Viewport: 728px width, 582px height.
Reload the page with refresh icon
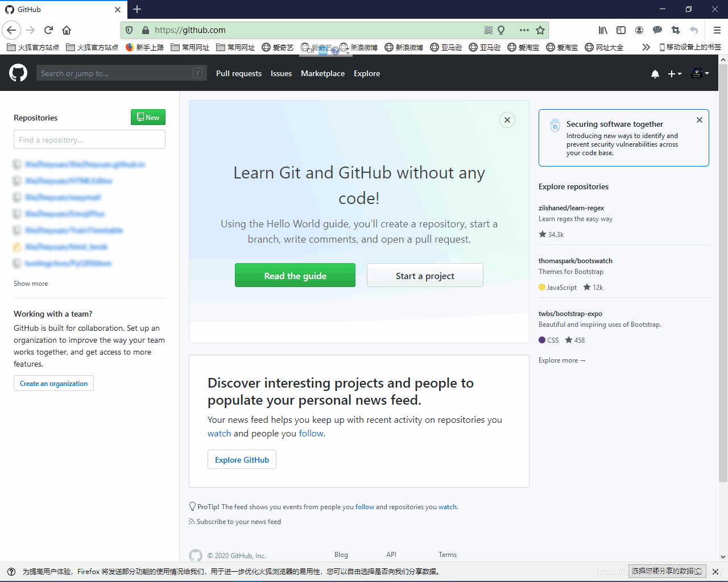[x=48, y=30]
